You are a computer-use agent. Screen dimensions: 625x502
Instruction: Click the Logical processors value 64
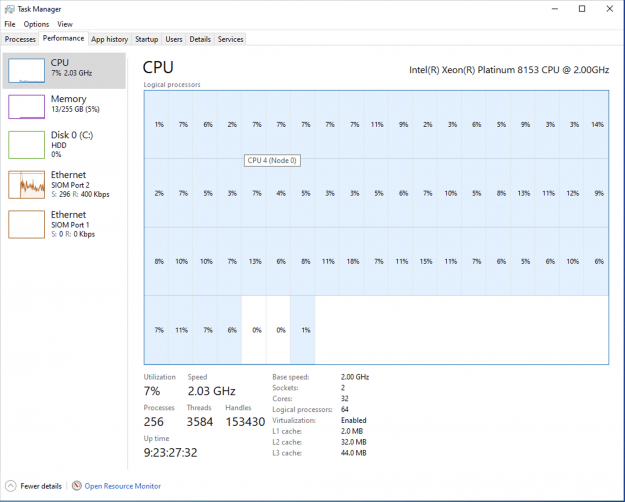[344, 409]
